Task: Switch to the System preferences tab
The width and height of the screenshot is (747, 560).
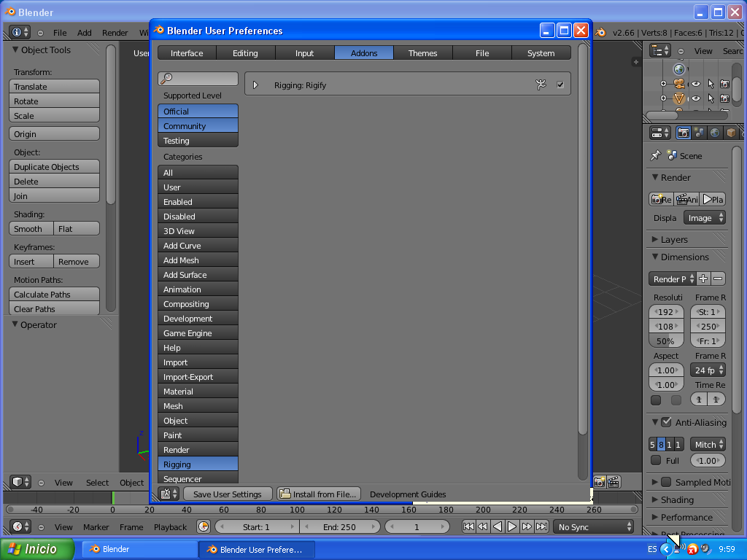Action: tap(541, 52)
